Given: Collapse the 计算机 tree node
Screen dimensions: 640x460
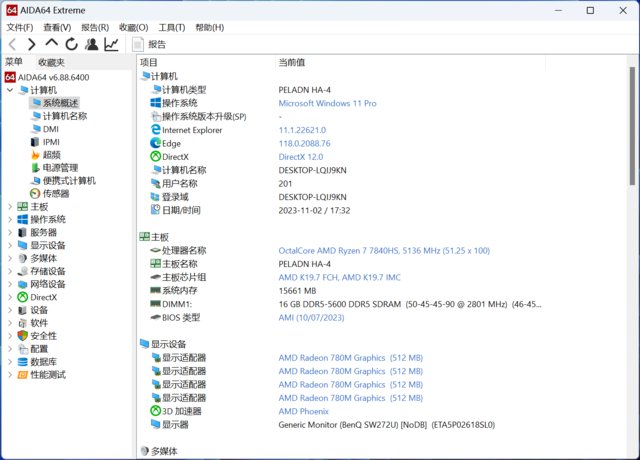Looking at the screenshot, I should (10, 90).
